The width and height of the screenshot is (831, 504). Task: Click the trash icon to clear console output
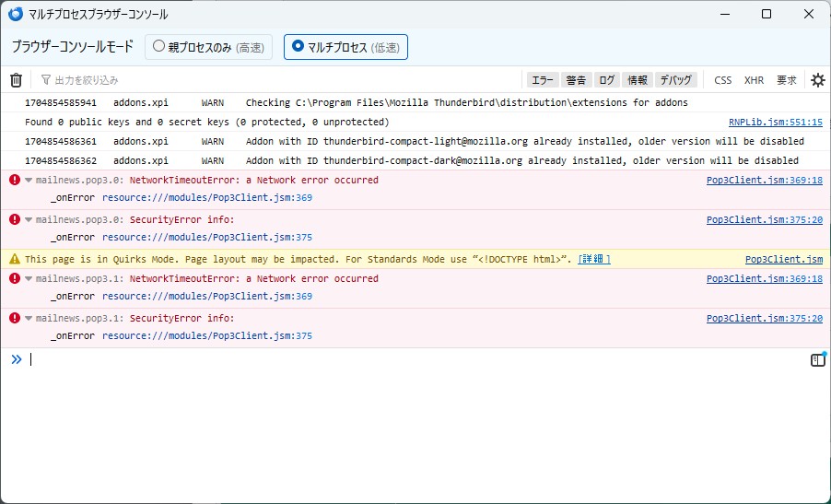16,80
